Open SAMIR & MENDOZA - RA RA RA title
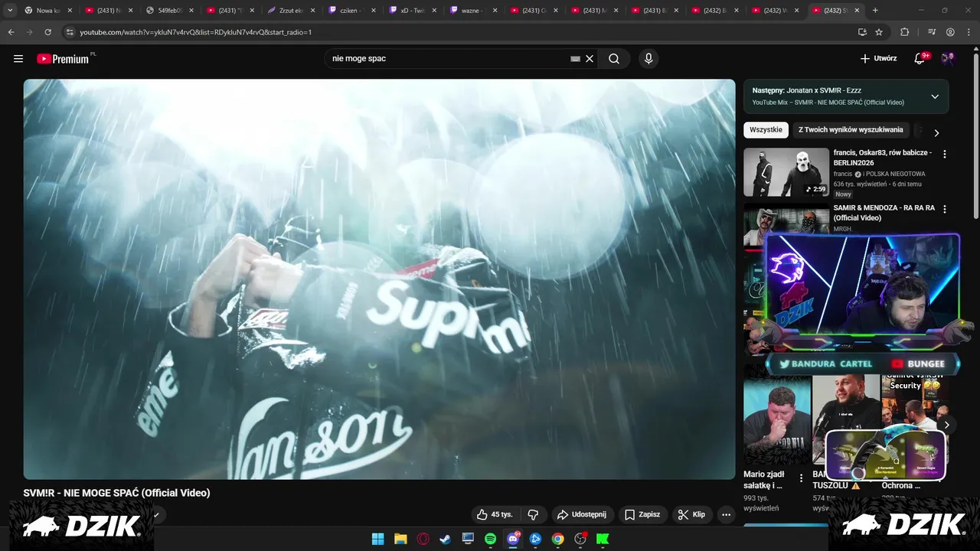Image resolution: width=980 pixels, height=551 pixels. pyautogui.click(x=884, y=213)
